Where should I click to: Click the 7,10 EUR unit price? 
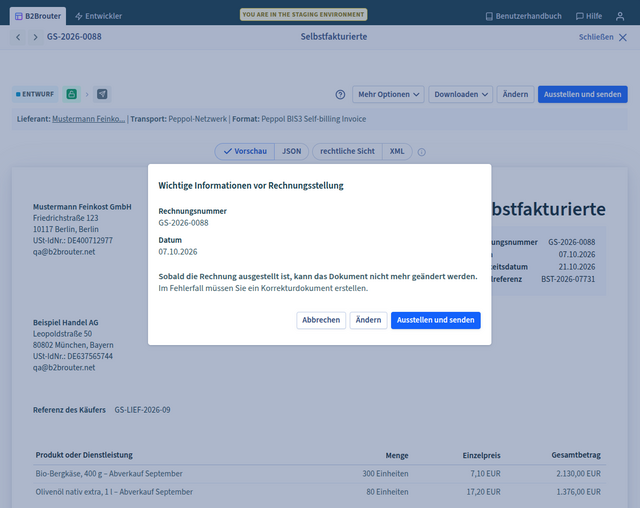coord(485,474)
